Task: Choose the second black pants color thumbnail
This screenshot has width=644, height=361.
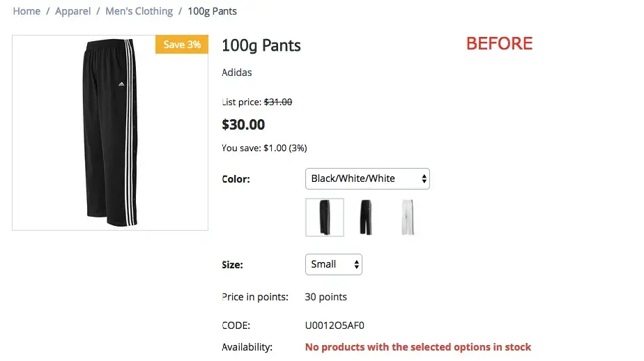Action: pos(366,217)
